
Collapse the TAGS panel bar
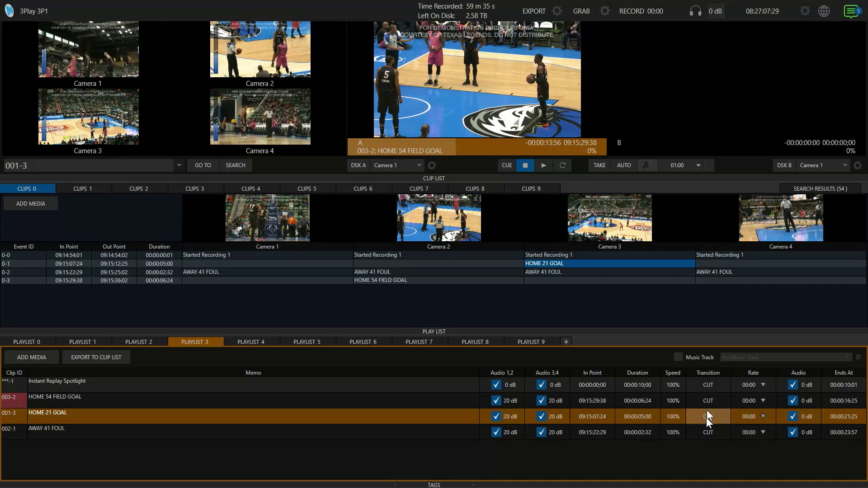[434, 485]
